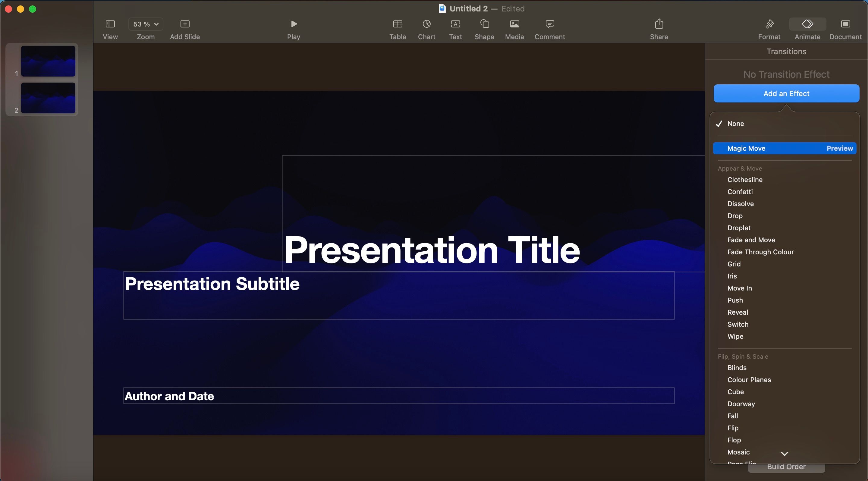This screenshot has height=481, width=868.
Task: Click the zoom percentage dropdown
Action: click(145, 24)
